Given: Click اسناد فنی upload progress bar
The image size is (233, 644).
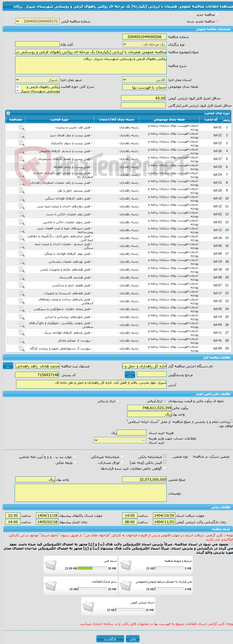Looking at the screenshot, I should click(92, 568).
